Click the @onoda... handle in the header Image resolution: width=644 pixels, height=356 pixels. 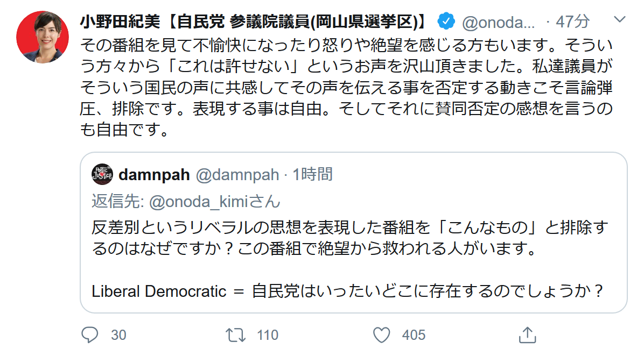498,22
